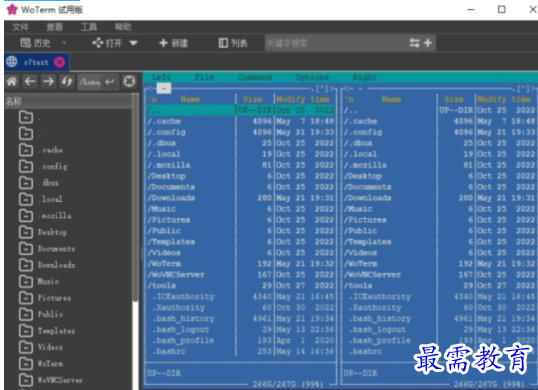Select the Templates folder in sidebar
The width and height of the screenshot is (538, 390).
point(56,331)
